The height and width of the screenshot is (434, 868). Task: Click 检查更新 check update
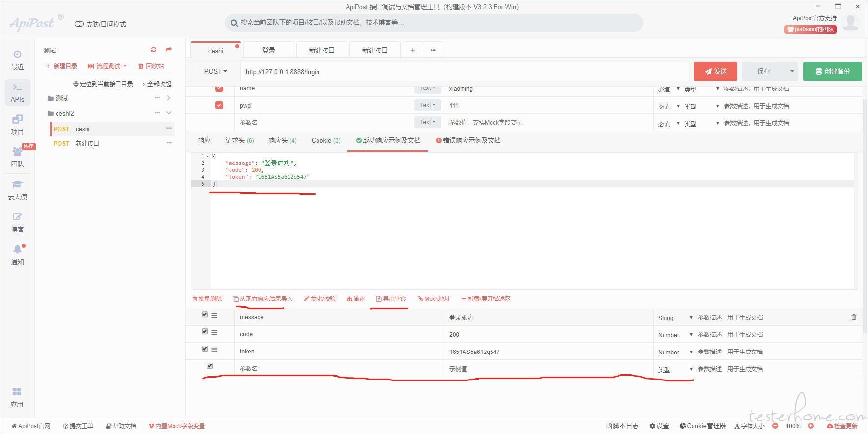pos(842,426)
